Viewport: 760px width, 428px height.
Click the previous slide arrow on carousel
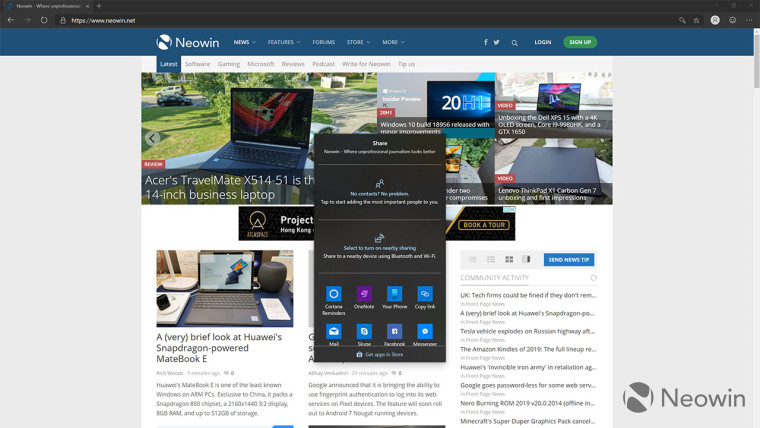[152, 138]
